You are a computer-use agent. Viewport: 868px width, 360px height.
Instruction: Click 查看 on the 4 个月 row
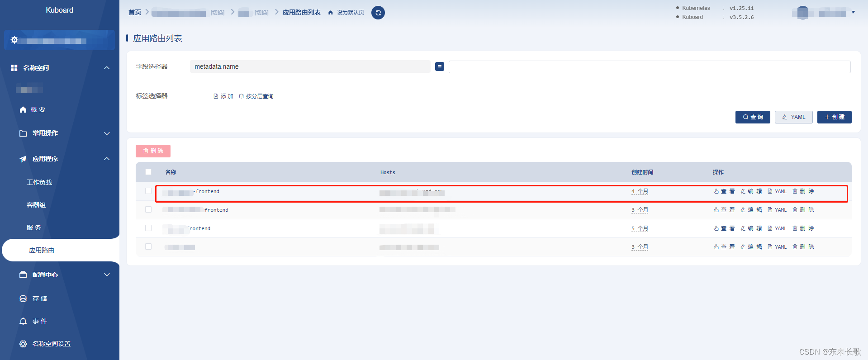[x=724, y=191]
